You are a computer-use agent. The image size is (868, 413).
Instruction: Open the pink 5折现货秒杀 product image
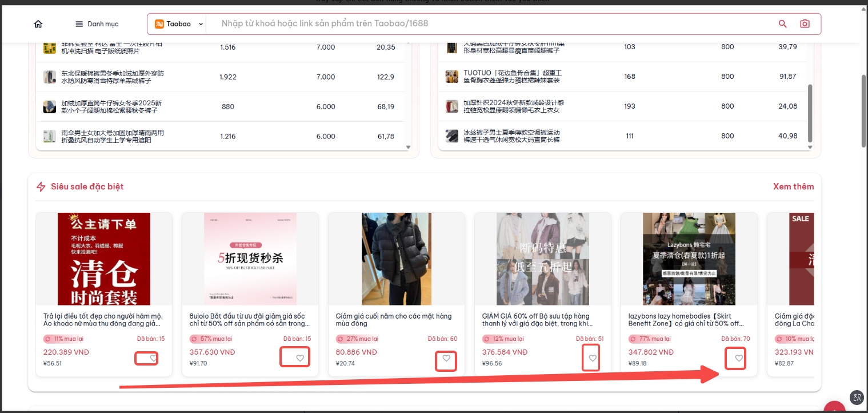[x=250, y=259]
